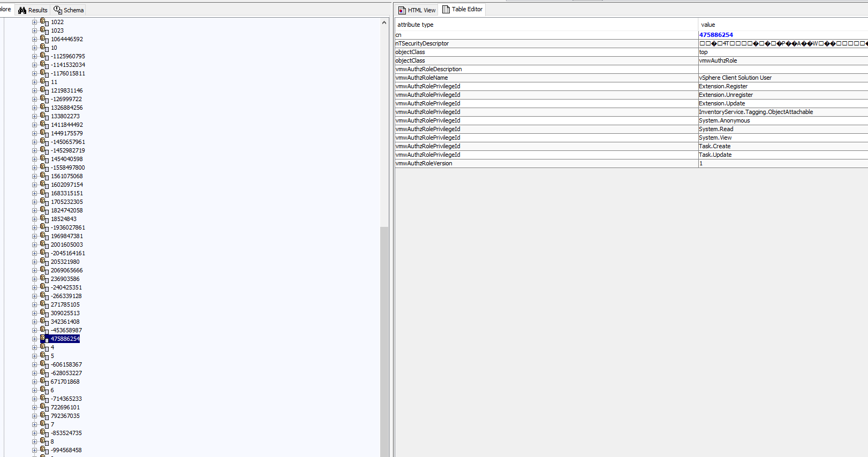This screenshot has width=868, height=457.
Task: Click the entry icon for node 236903586
Action: coord(44,279)
